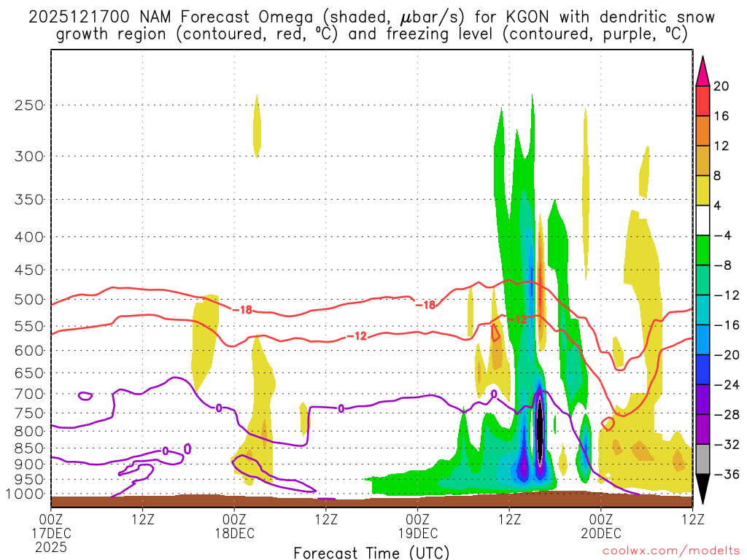Screen dimensions: 747x560
Task: Click the 950 pressure level label
Action: pyautogui.click(x=29, y=480)
